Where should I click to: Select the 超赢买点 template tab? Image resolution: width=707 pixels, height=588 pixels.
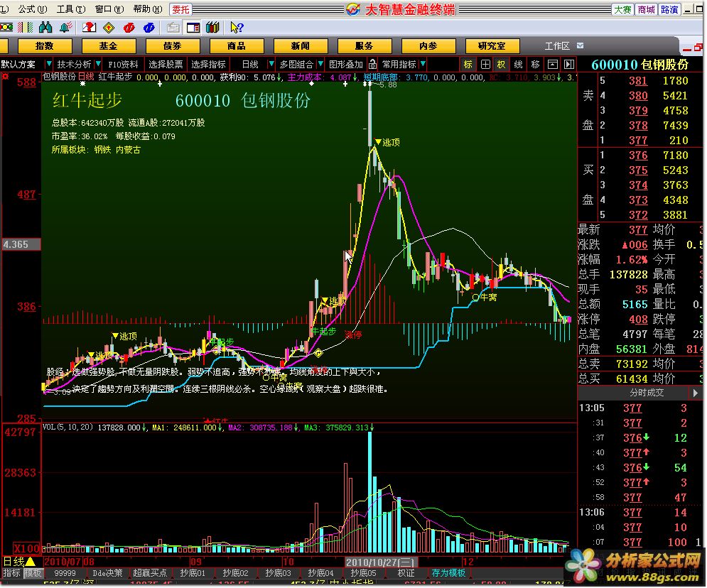(x=150, y=572)
